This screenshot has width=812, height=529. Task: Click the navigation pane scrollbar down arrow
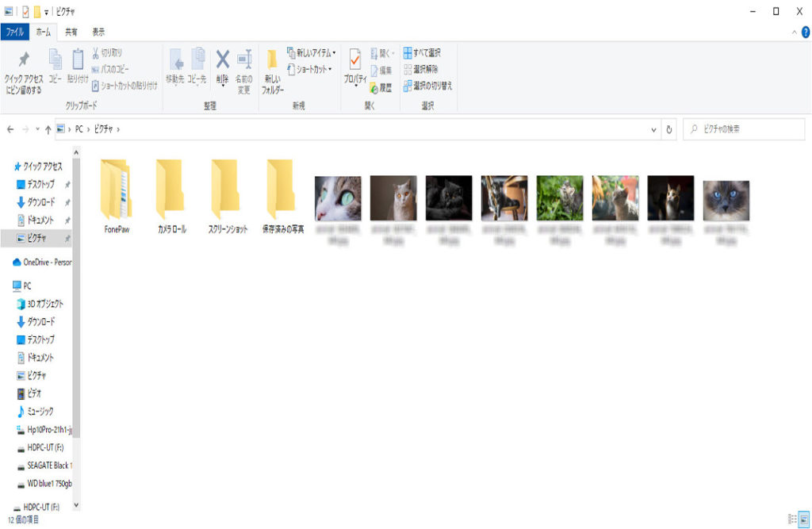[76, 504]
